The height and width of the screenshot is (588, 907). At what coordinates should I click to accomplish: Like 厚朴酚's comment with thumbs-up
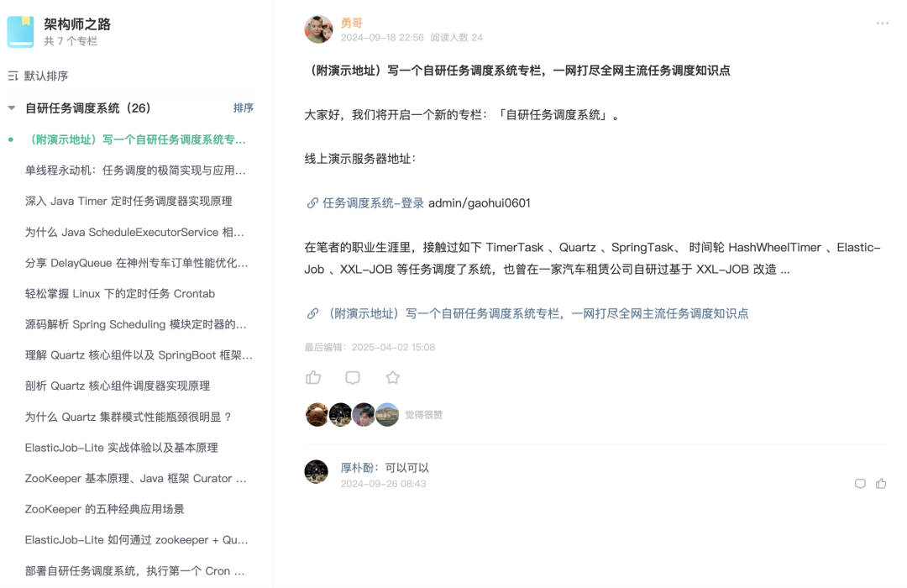(x=881, y=483)
